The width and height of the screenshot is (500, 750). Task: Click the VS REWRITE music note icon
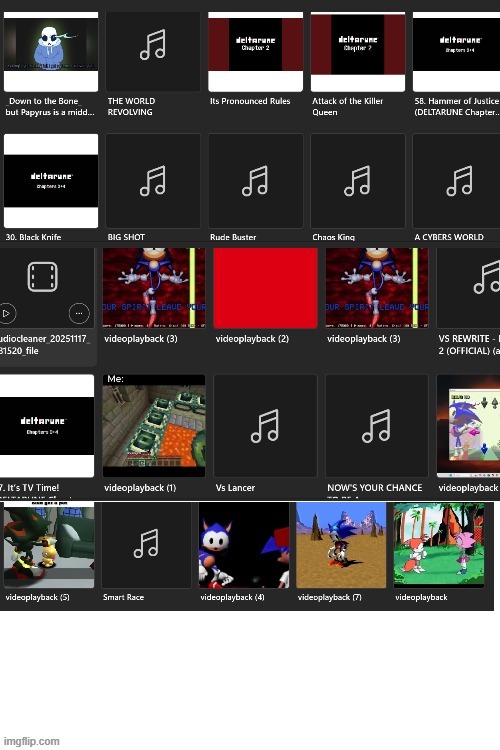point(487,278)
